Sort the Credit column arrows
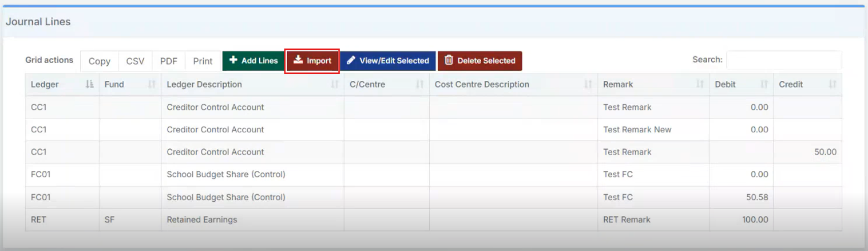This screenshot has height=251, width=868. (x=833, y=84)
